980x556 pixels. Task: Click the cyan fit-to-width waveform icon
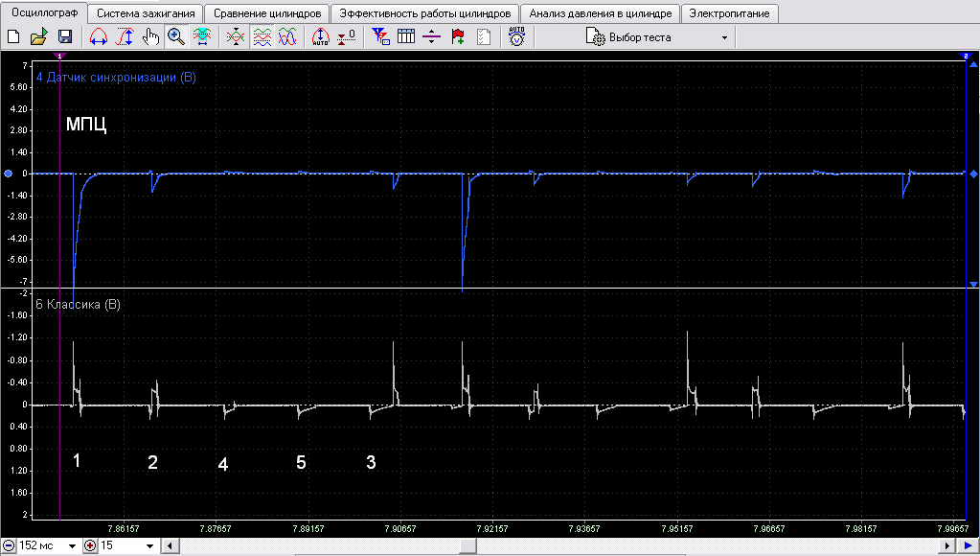point(202,36)
